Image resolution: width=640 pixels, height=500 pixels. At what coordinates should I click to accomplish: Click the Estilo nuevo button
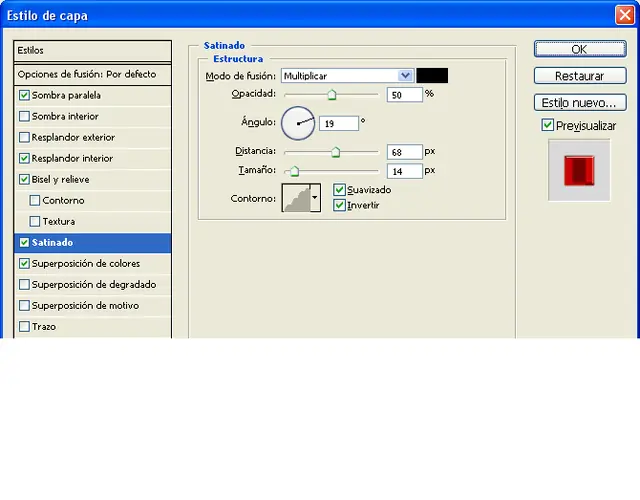coord(580,102)
